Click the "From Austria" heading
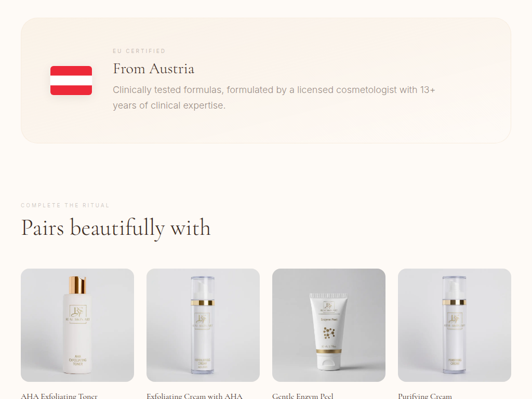 153,69
